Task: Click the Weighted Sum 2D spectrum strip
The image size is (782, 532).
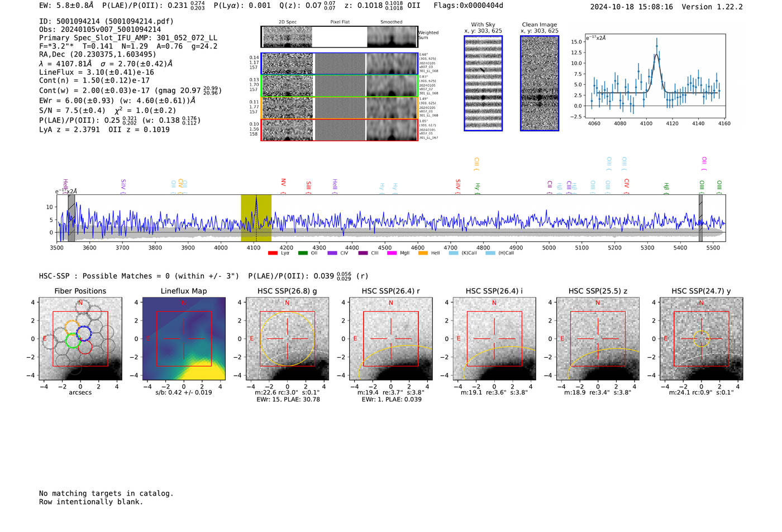Action: pos(340,37)
